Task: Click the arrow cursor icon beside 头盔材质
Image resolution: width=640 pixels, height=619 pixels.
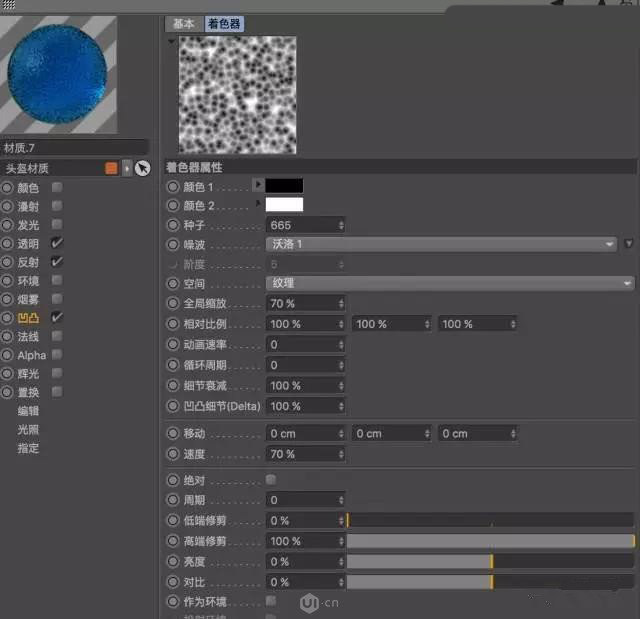Action: coord(142,168)
